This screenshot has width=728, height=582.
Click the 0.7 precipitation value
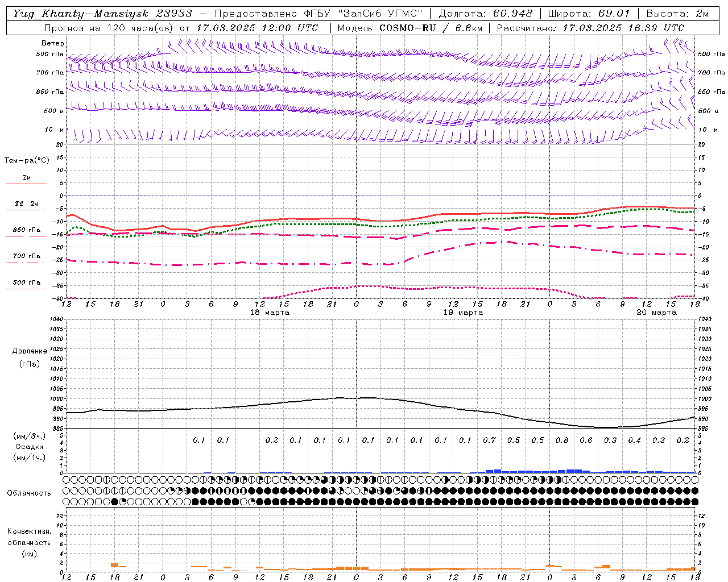[x=489, y=440]
